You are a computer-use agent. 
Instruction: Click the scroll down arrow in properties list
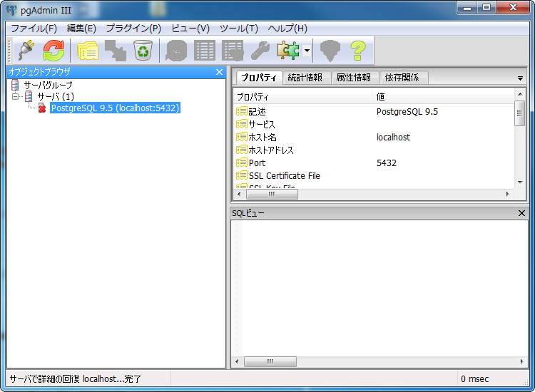point(519,182)
